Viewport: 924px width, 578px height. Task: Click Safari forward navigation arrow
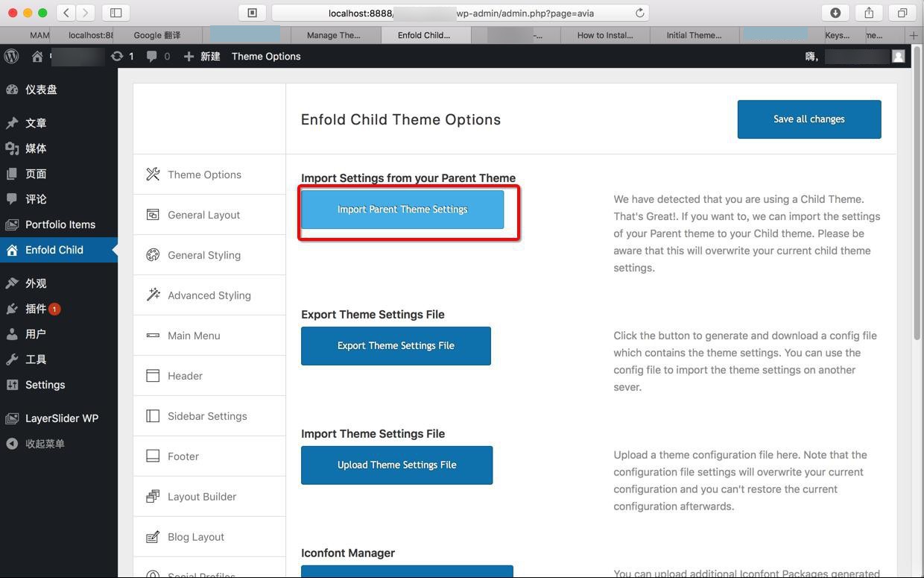coord(86,13)
